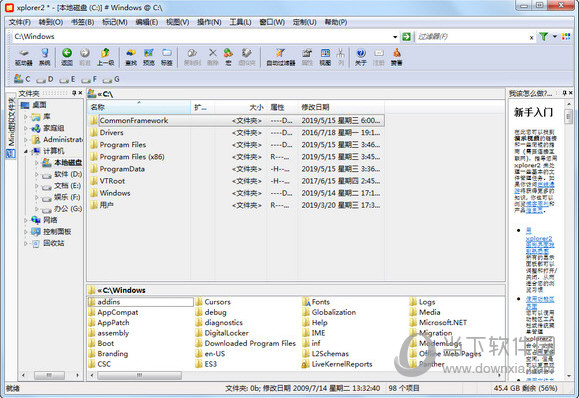Toggle the 预览 preview toolbar icon
Image resolution: width=579 pixels, height=398 pixels.
(149, 56)
